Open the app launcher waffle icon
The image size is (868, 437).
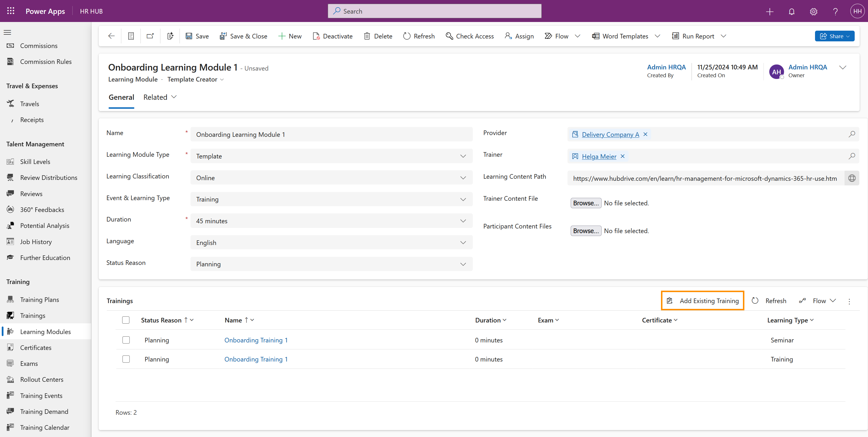click(11, 11)
